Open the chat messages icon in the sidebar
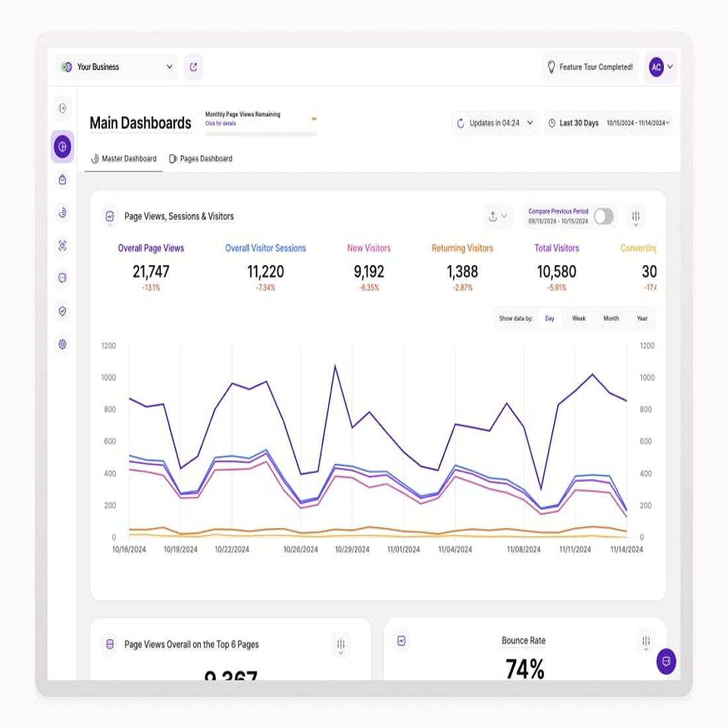728x728 pixels. coord(62,278)
